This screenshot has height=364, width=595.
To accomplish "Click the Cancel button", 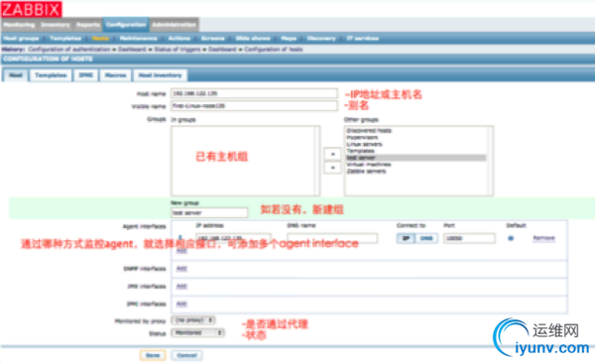I will pos(186,355).
